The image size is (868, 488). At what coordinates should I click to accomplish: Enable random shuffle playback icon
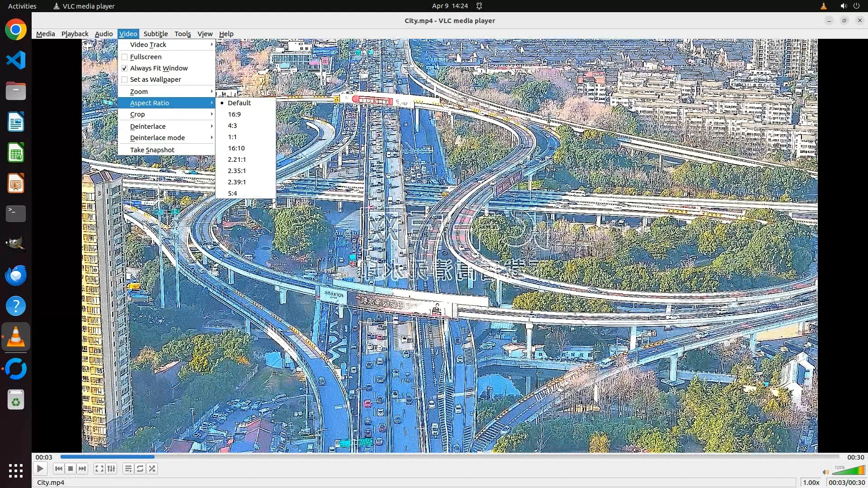(x=152, y=469)
